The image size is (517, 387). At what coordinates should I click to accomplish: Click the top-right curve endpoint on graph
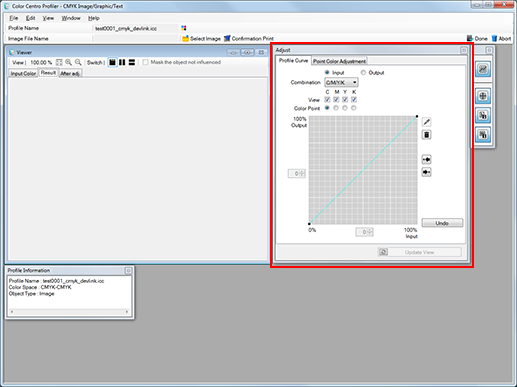click(x=417, y=116)
